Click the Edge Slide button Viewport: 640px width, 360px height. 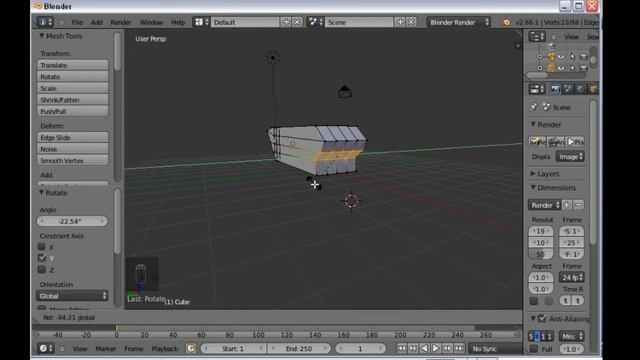[73, 138]
